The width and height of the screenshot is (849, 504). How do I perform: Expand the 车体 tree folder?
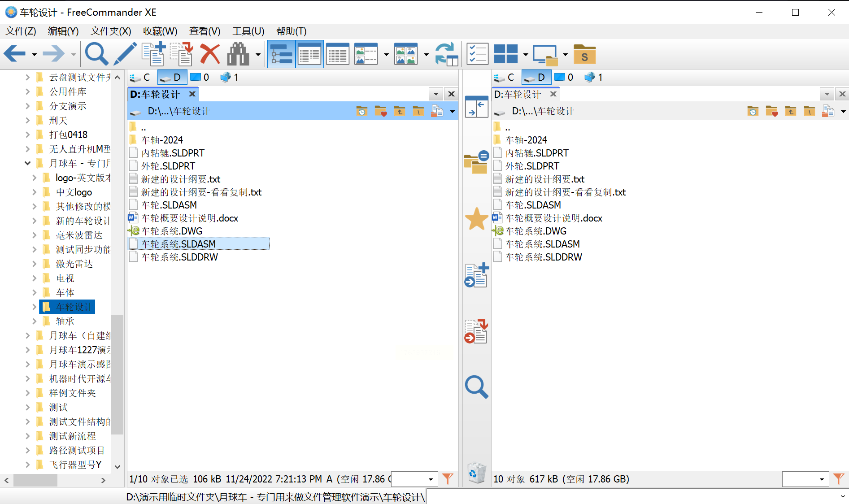[x=35, y=292]
